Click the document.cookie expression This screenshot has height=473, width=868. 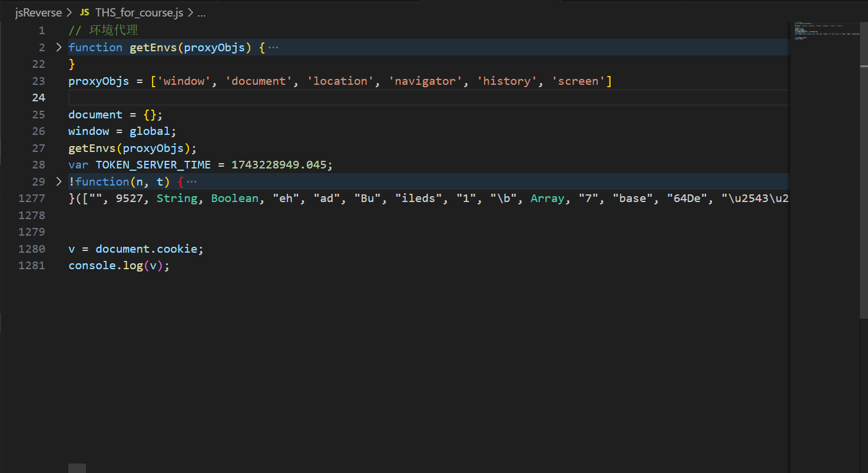click(146, 249)
